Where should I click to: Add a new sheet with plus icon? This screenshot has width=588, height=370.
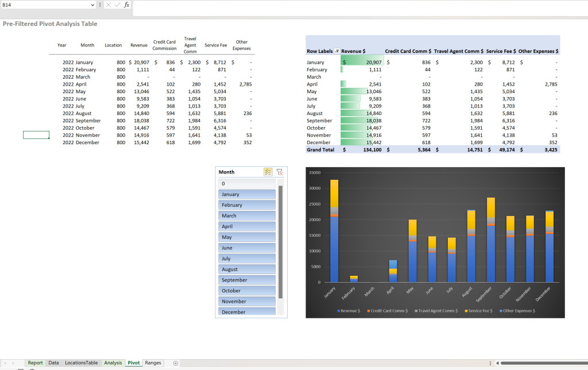[176, 363]
